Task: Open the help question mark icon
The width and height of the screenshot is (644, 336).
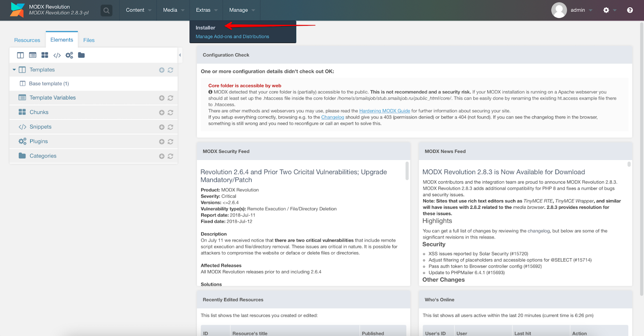Action: click(x=630, y=10)
